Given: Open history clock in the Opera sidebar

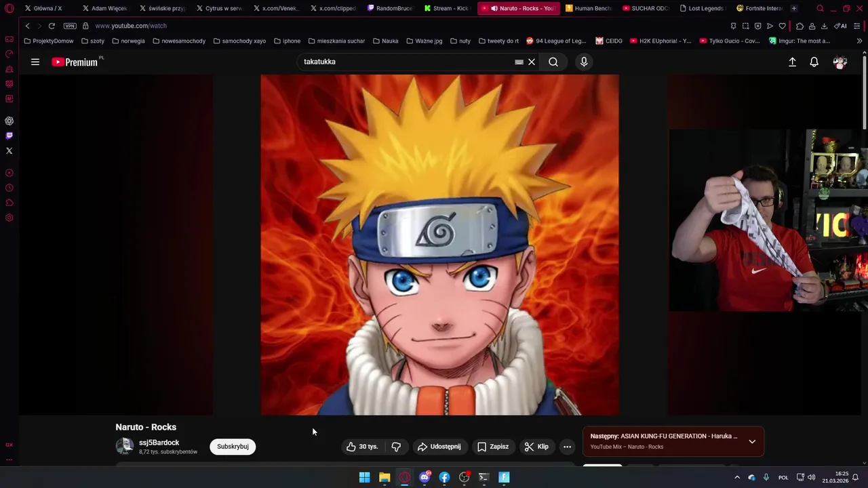Looking at the screenshot, I should coord(9,188).
